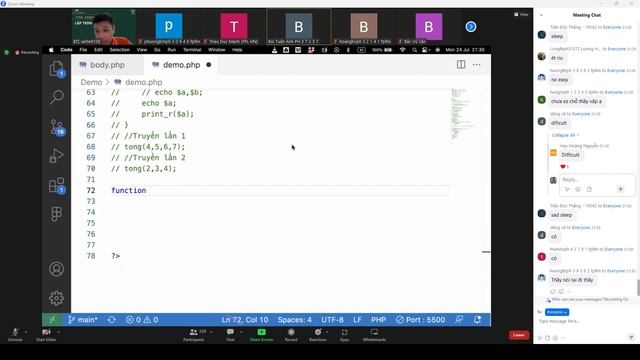Open the Extensions view in activity bar

[x=56, y=185]
